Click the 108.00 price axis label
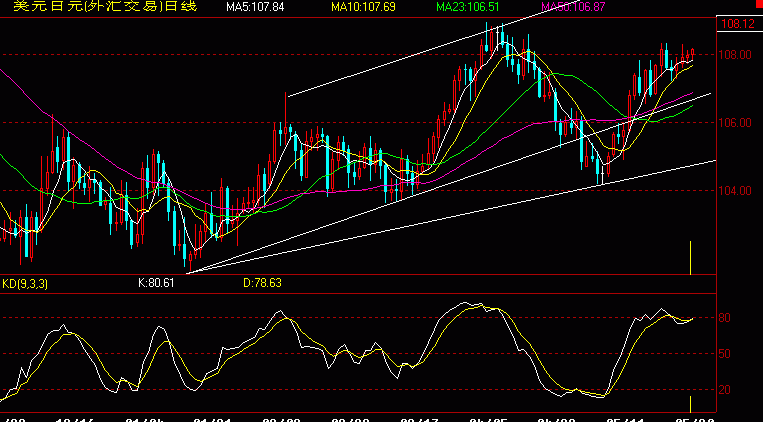The image size is (763, 422). click(735, 55)
